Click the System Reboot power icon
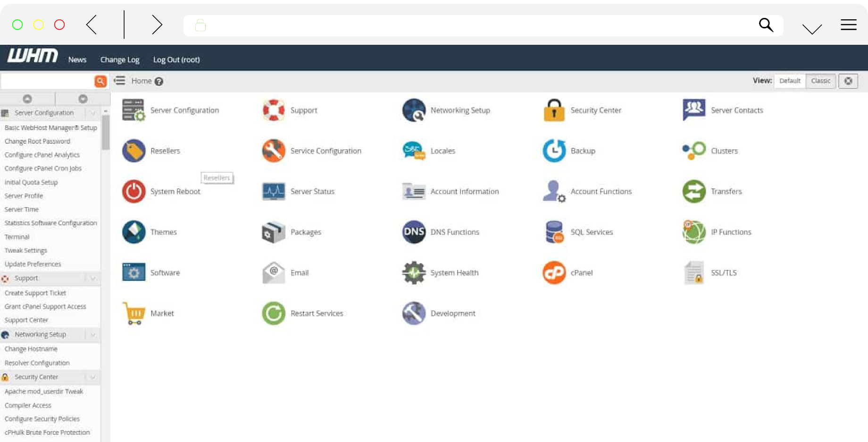The height and width of the screenshot is (442, 868). (x=134, y=191)
